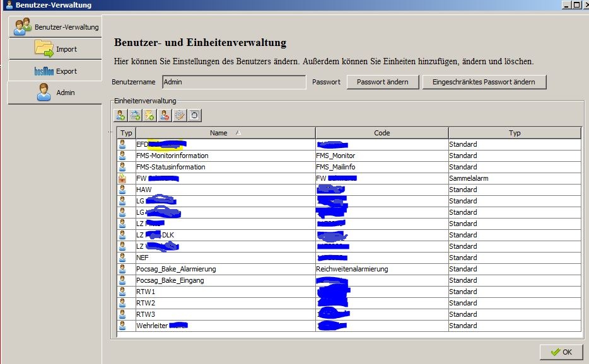Switch to the Import tab
Image resolution: width=589 pixels, height=364 pixels.
[x=55, y=49]
